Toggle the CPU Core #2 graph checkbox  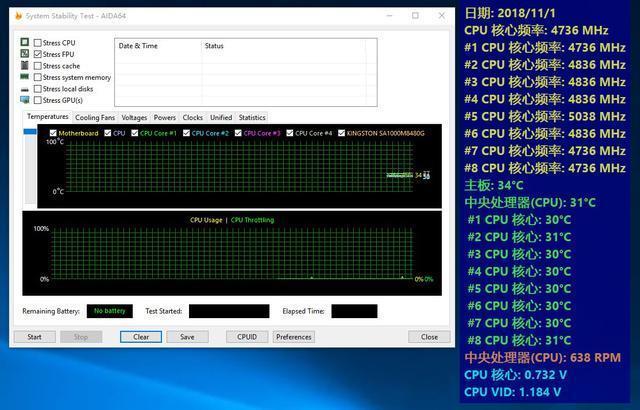pyautogui.click(x=186, y=133)
